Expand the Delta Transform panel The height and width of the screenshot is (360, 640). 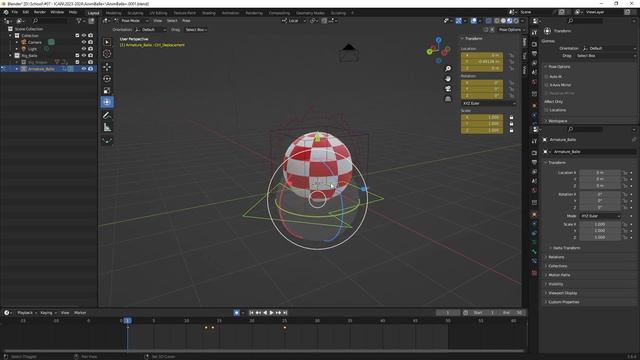[567, 248]
